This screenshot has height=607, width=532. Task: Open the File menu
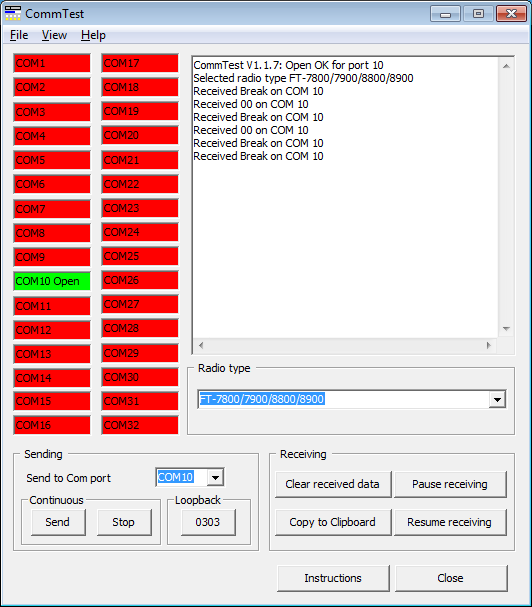click(x=19, y=35)
